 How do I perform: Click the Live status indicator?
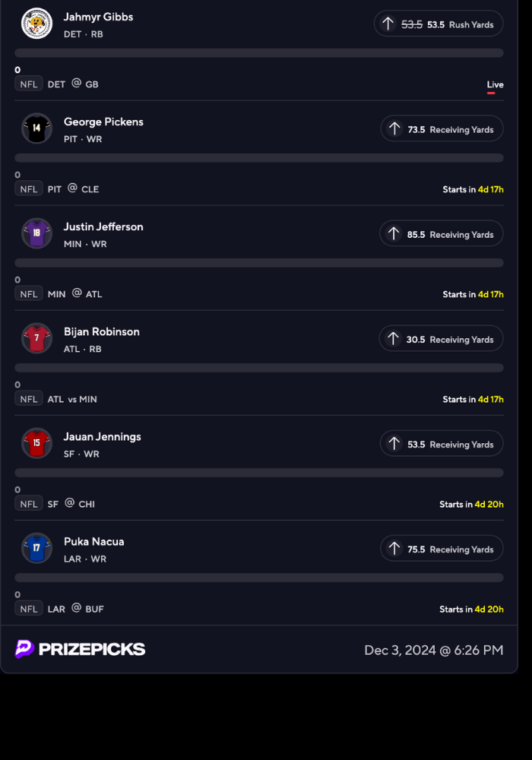495,84
